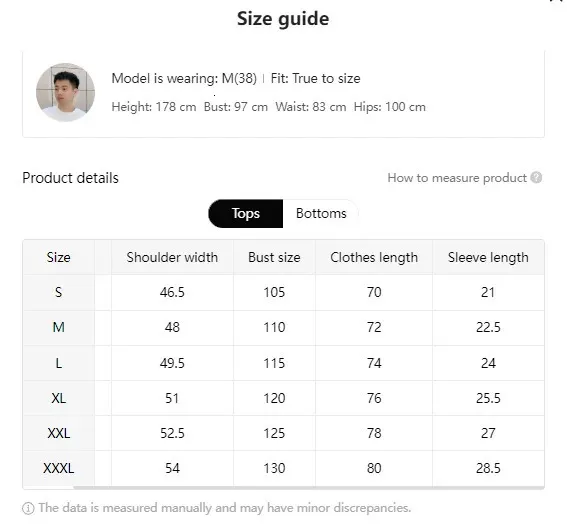The height and width of the screenshot is (525, 567).
Task: Select the XL size row label
Action: pyautogui.click(x=59, y=398)
